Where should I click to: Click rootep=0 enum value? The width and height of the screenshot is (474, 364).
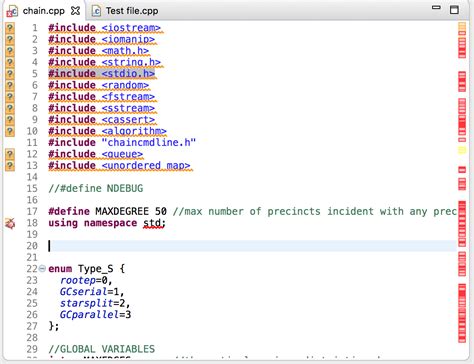click(x=86, y=280)
